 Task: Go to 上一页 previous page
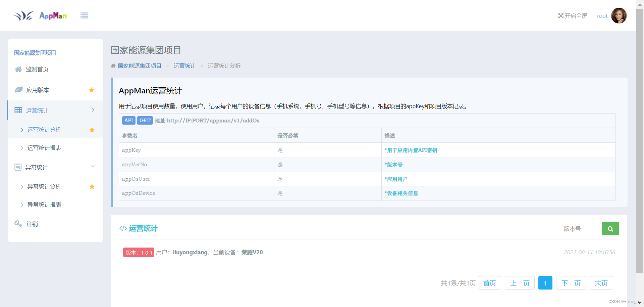coord(520,283)
